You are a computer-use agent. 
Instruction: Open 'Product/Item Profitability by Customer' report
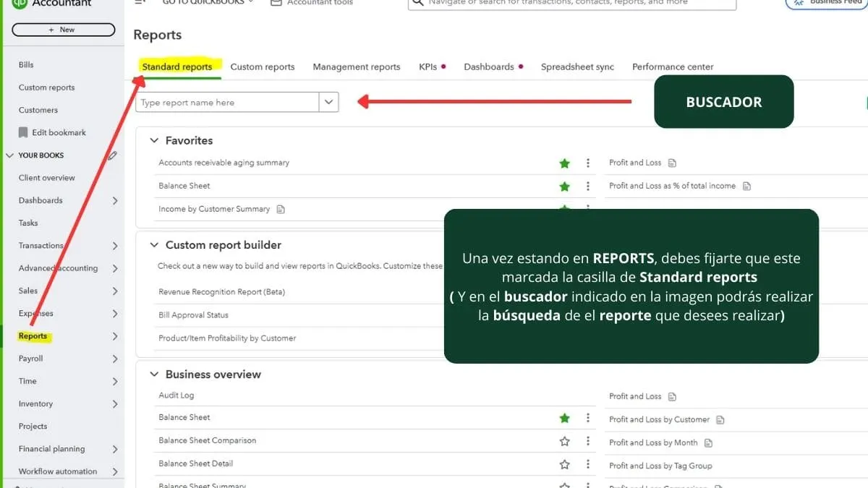[x=227, y=338]
